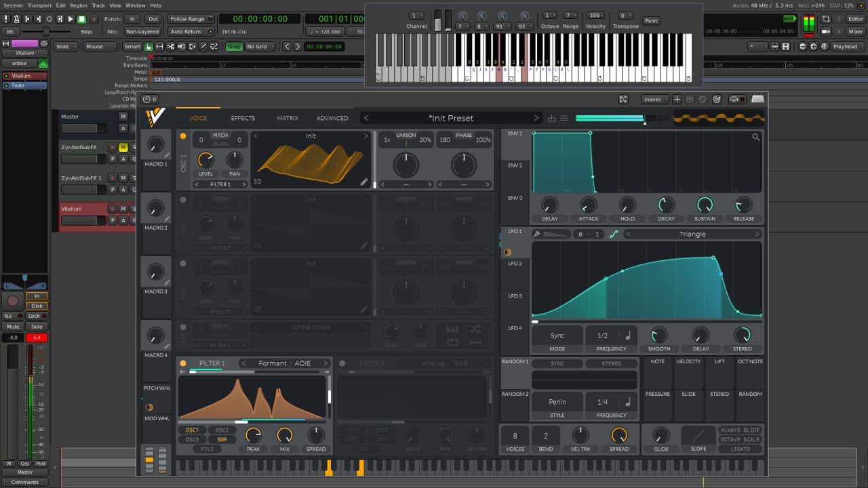Open the virtual keyboard Channel dropdown
Image resolution: width=868 pixels, height=488 pixels.
[x=416, y=16]
